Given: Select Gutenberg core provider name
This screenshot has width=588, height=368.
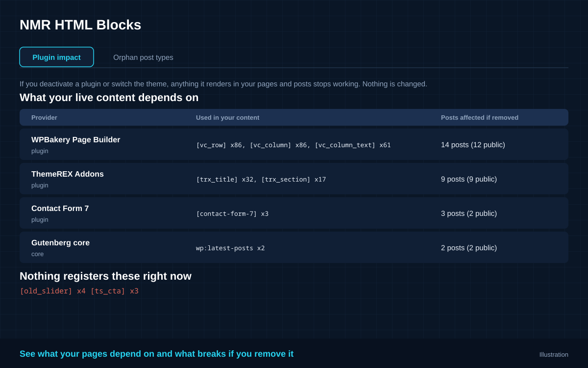Looking at the screenshot, I should point(60,243).
